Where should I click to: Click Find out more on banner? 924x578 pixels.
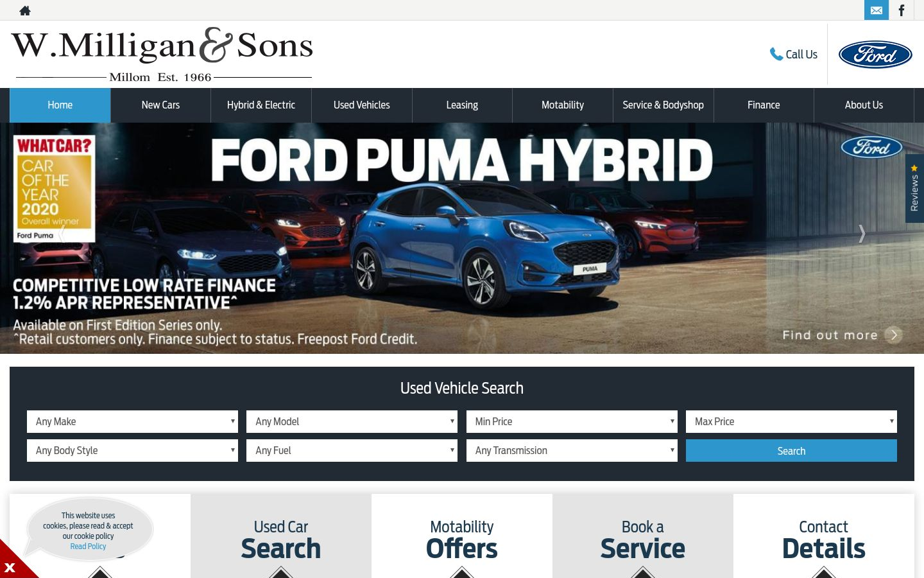[842, 335]
